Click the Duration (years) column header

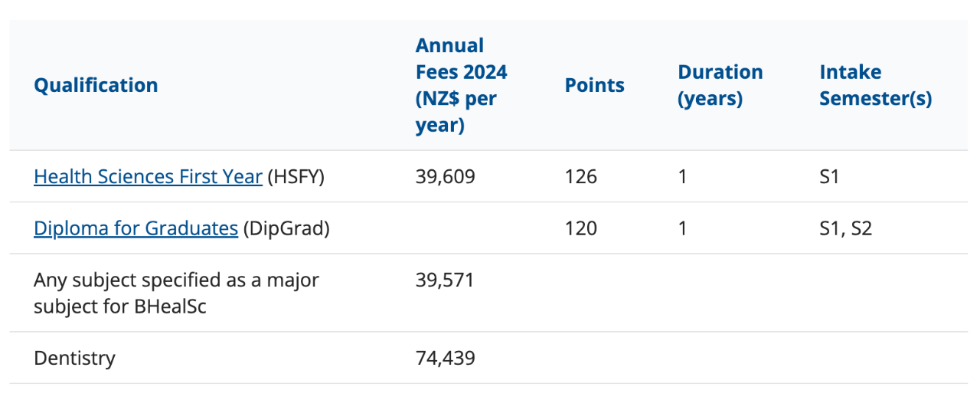(x=720, y=85)
